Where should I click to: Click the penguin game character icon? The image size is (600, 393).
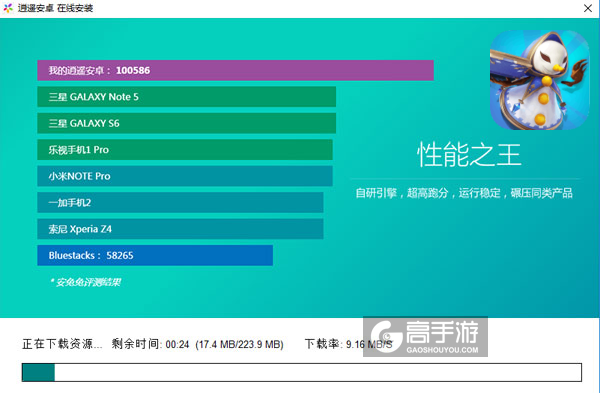tap(540, 80)
